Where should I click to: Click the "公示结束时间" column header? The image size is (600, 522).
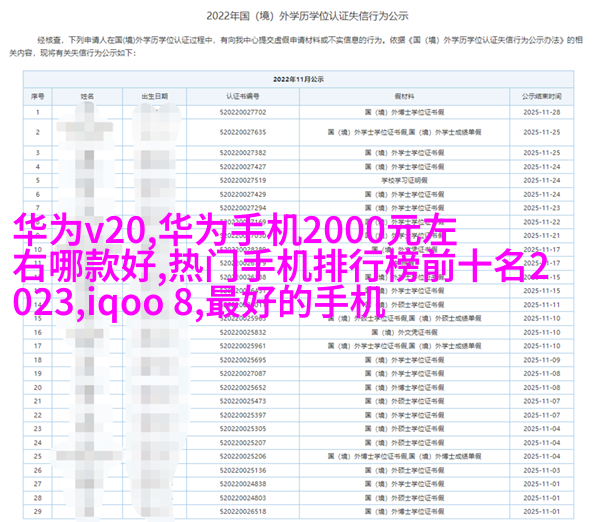pyautogui.click(x=542, y=96)
